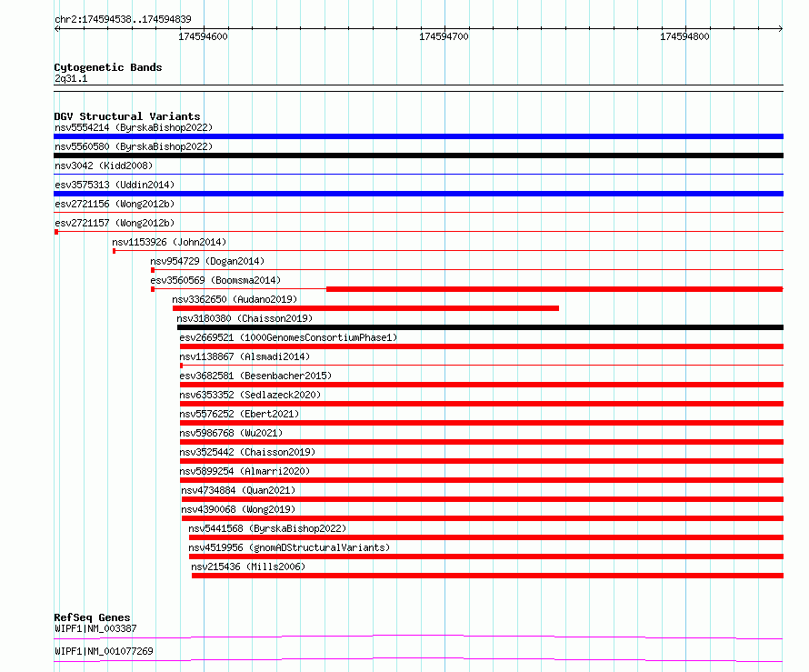Click the black bar for nsv5560580
This screenshot has height=672, width=809.
pyautogui.click(x=418, y=155)
